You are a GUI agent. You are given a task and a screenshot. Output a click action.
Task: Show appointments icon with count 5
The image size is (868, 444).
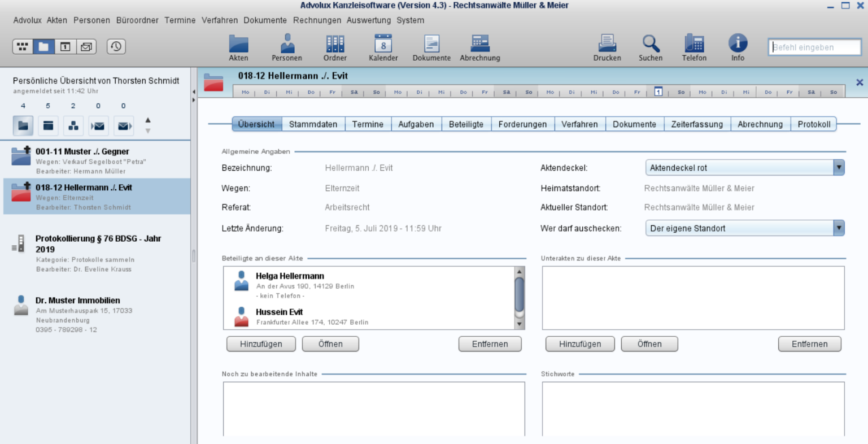coord(48,125)
